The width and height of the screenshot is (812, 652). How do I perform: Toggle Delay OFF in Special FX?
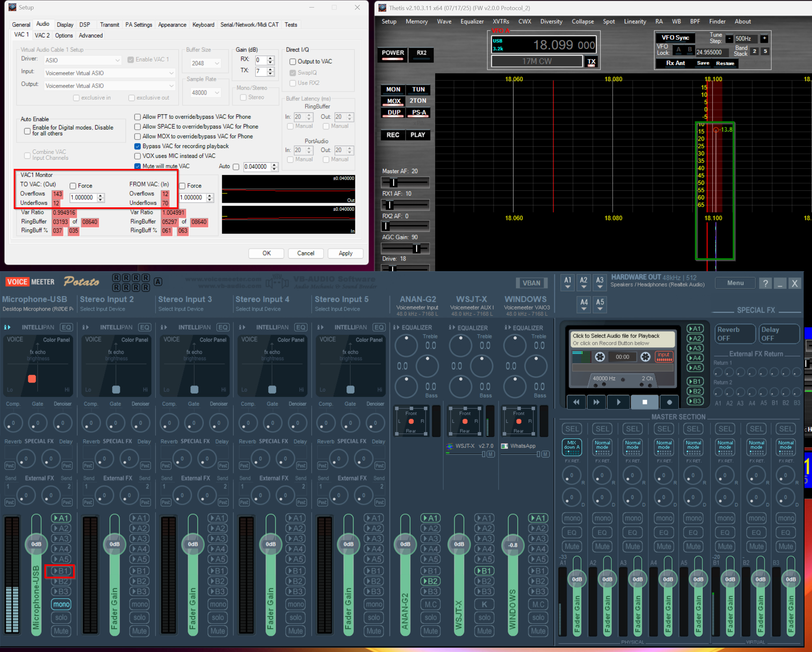point(779,333)
